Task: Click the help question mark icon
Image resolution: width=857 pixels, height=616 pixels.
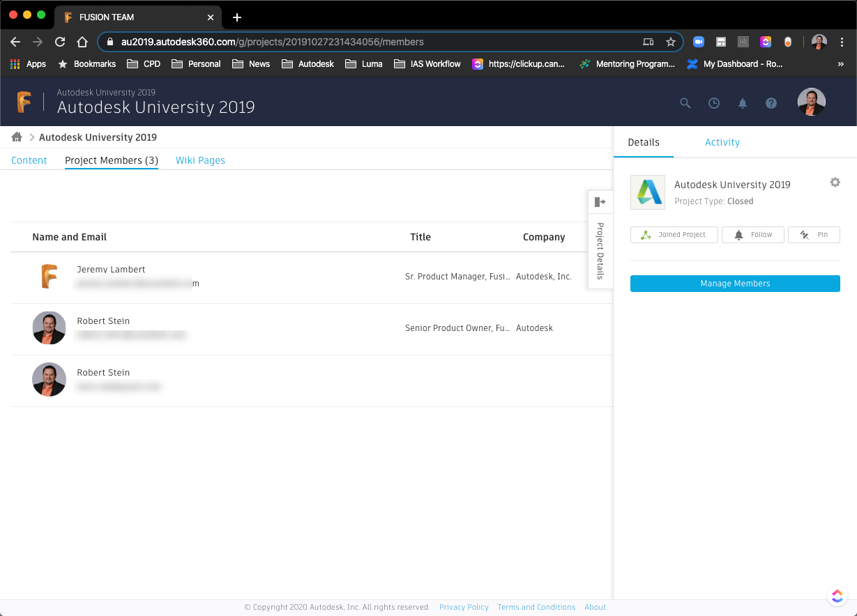Action: tap(771, 103)
